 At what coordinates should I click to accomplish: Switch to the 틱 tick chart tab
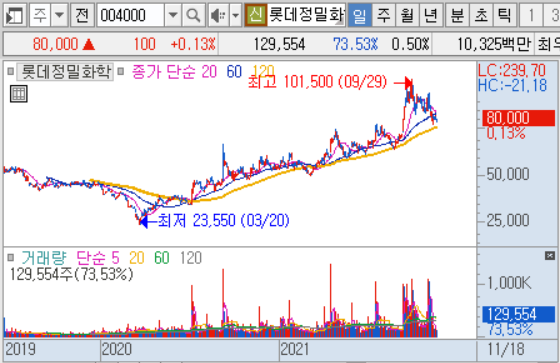(x=505, y=15)
